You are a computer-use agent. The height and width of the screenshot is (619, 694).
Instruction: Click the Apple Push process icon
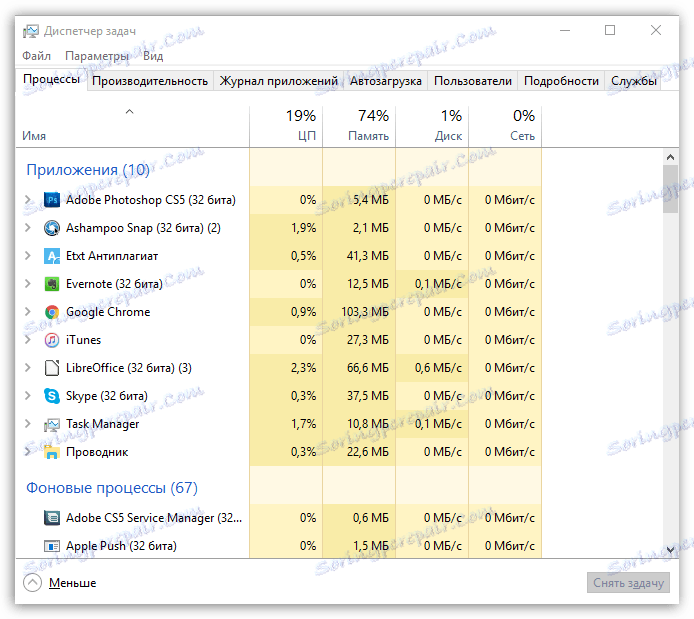click(x=52, y=546)
